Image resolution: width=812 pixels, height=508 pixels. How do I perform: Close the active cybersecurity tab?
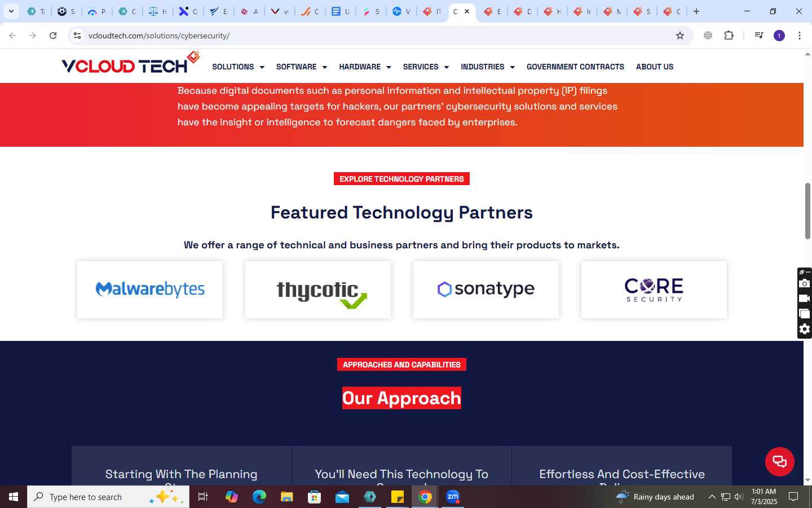pos(467,11)
